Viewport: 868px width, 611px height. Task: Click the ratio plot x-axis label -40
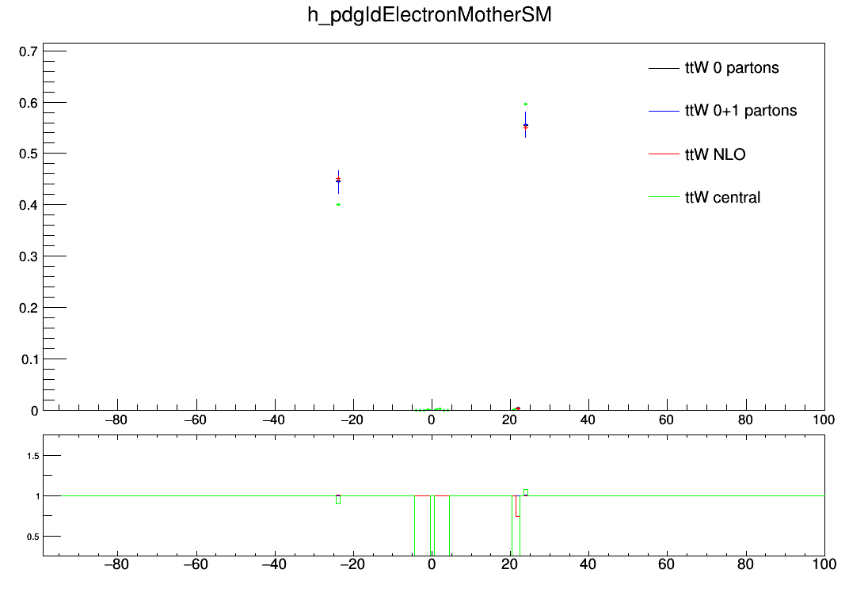tap(274, 564)
